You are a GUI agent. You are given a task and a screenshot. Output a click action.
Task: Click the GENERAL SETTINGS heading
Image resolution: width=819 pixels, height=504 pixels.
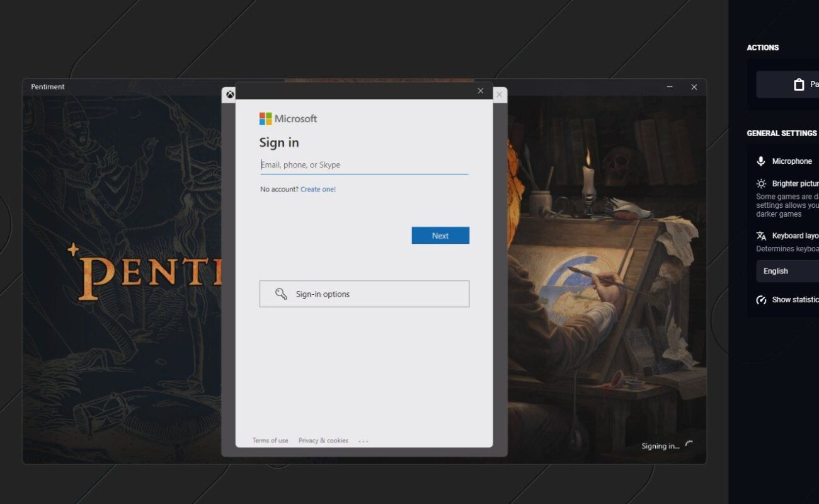782,134
